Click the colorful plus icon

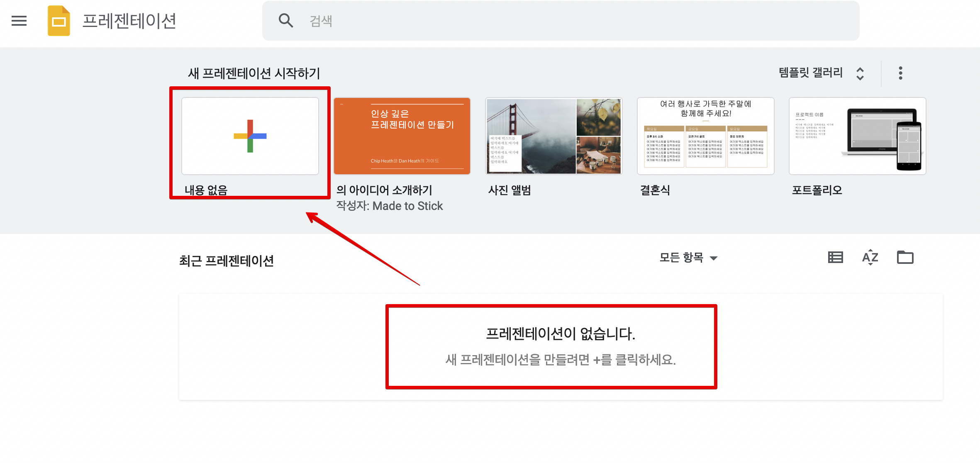point(250,136)
